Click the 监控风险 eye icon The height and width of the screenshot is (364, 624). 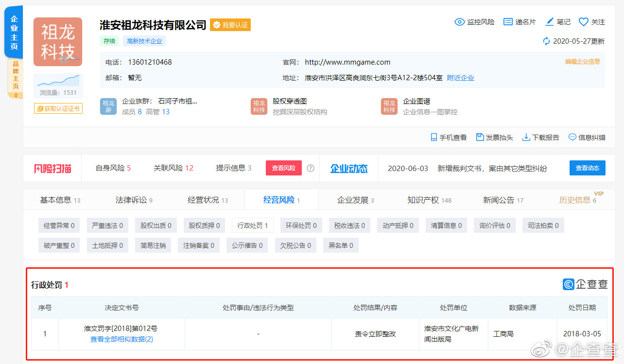[459, 22]
